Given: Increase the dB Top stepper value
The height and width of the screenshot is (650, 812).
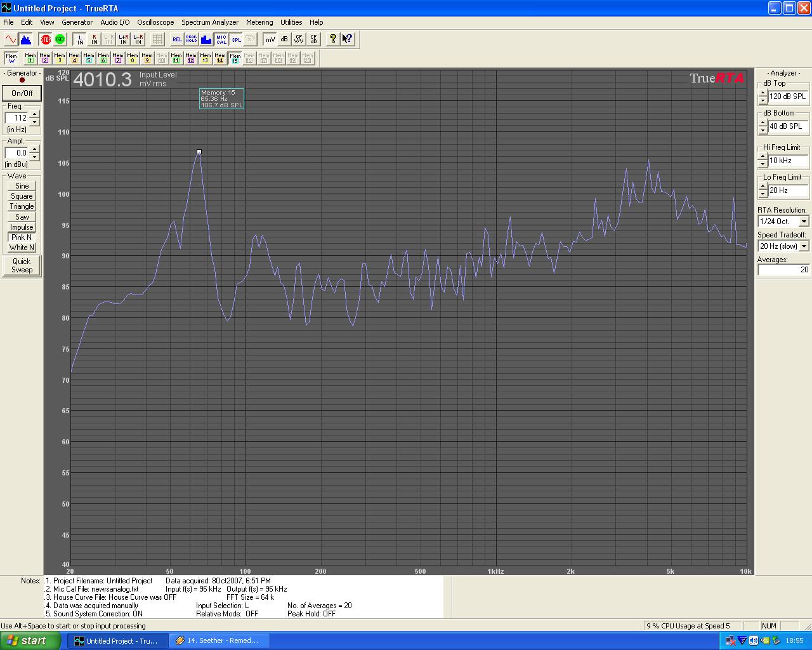Looking at the screenshot, I should pyautogui.click(x=763, y=93).
